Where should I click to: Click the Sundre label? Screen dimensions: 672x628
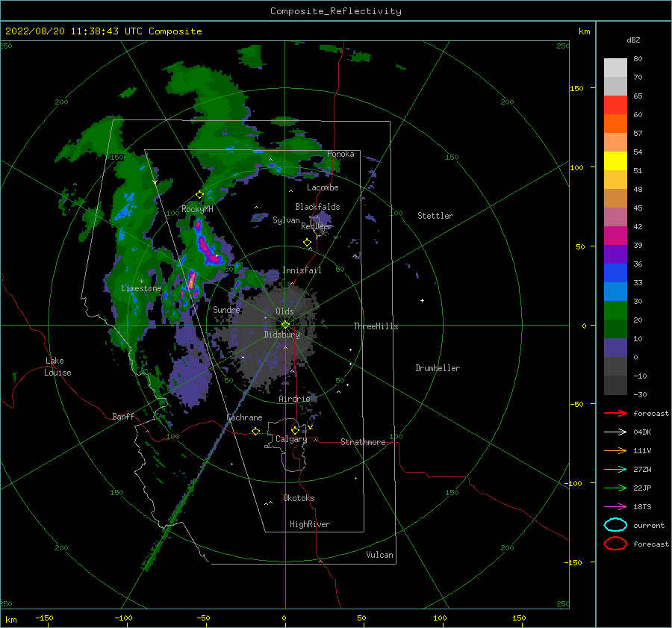tap(226, 309)
